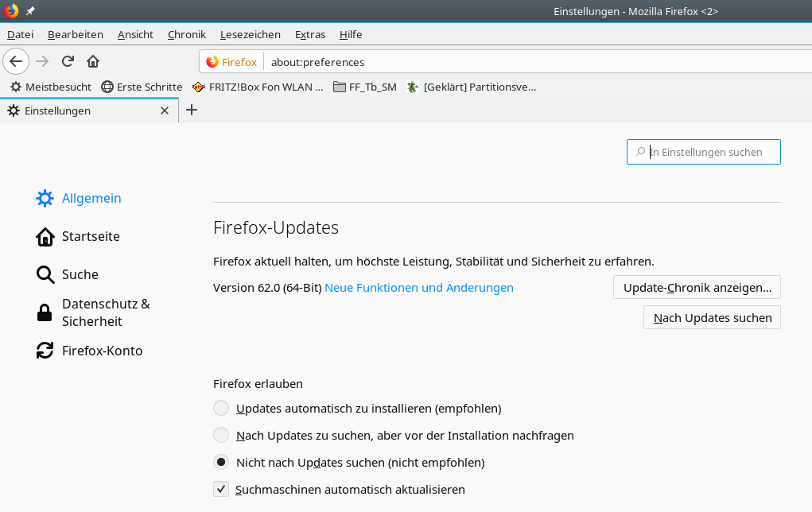Go to the browser home page
The height and width of the screenshot is (512, 812).
point(93,61)
